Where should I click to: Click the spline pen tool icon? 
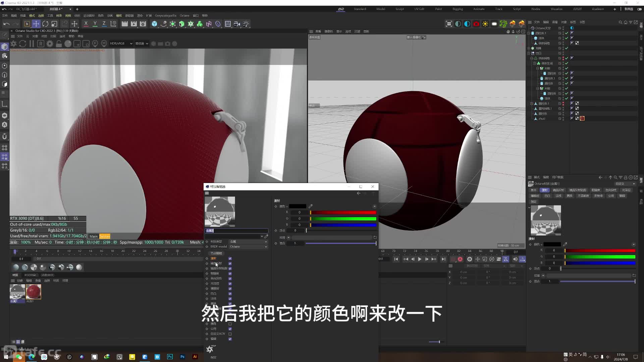(x=163, y=24)
